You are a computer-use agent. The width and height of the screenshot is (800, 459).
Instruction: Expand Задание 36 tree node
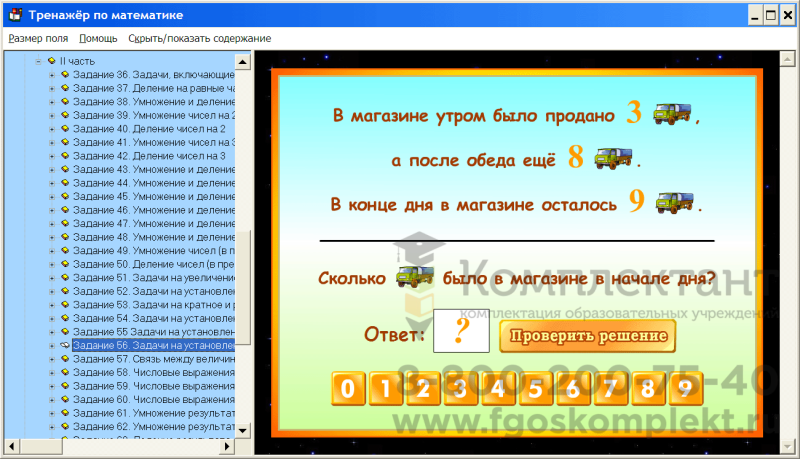pos(52,75)
